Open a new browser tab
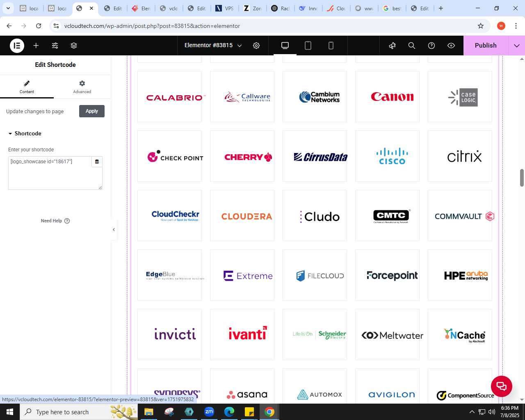525x420 pixels. pyautogui.click(x=441, y=8)
